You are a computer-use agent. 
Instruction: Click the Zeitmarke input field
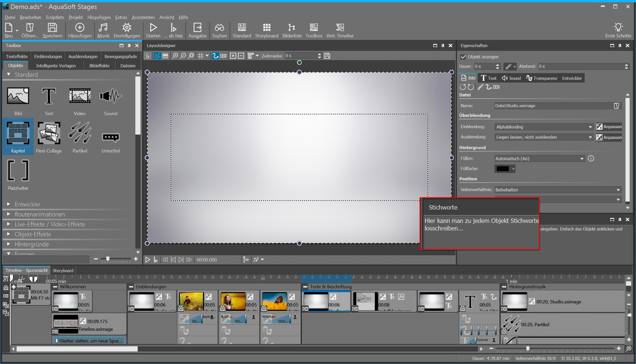coord(301,56)
